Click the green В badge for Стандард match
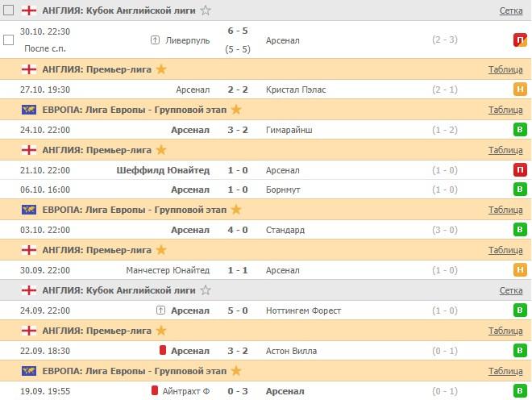Screen dimensions: 532x400 tap(521, 230)
